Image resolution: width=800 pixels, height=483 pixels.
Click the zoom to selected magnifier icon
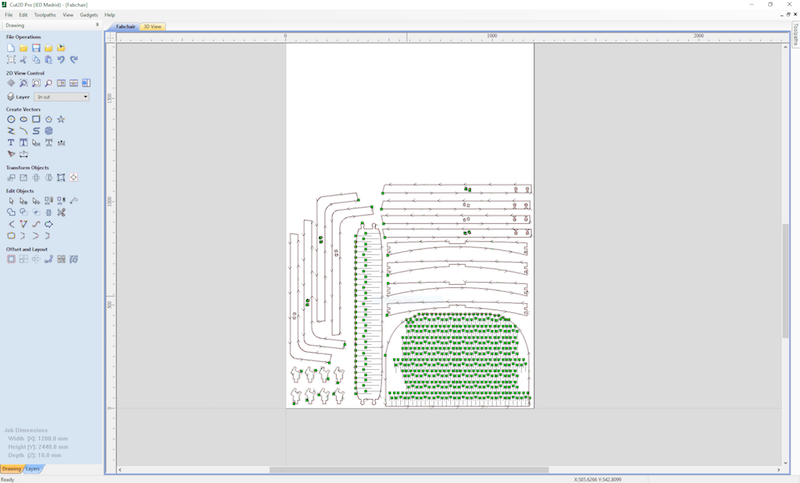(48, 83)
